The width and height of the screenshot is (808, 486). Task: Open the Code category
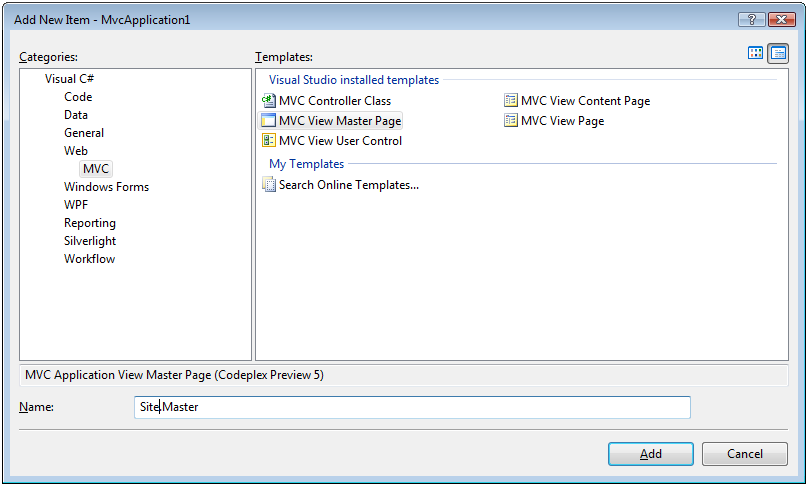[78, 97]
